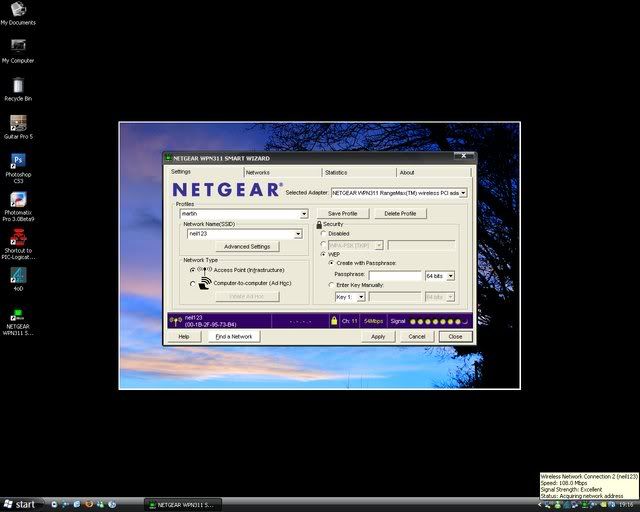Viewport: 640px width, 512px height.
Task: Select Computer-to-computer (Ad Hoc) network type
Action: coord(193,284)
